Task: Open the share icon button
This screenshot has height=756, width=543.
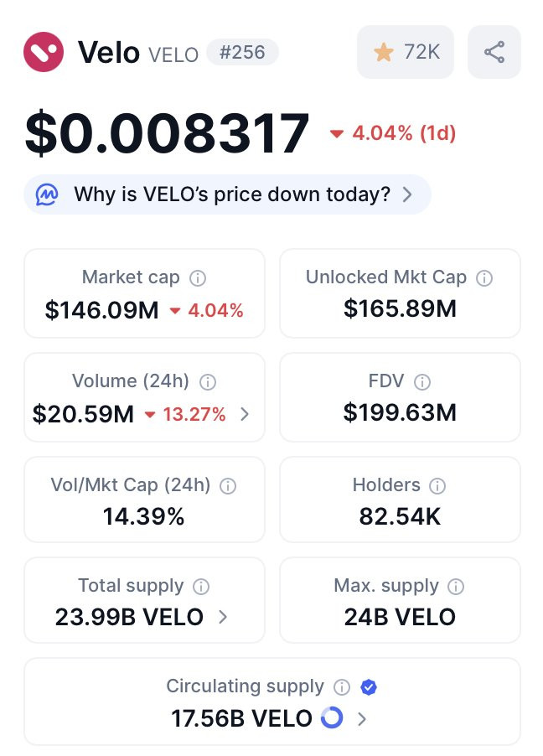Action: tap(494, 52)
